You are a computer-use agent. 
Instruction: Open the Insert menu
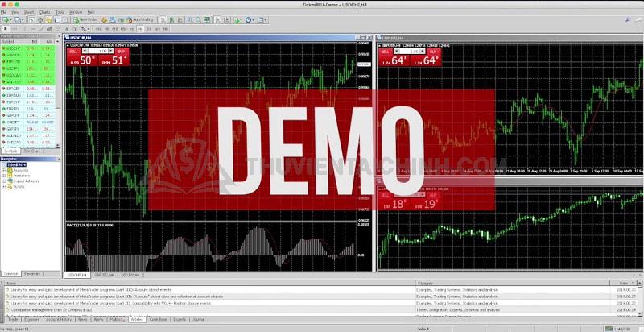point(29,12)
